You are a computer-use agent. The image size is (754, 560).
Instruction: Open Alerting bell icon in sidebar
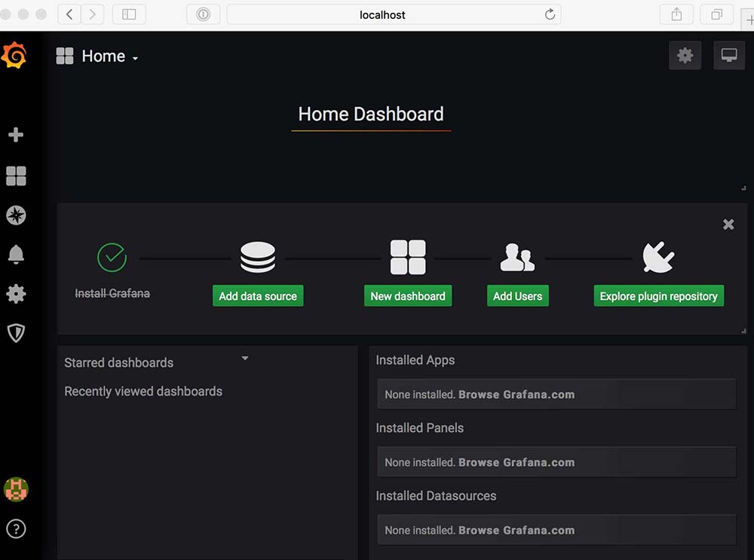pos(16,255)
